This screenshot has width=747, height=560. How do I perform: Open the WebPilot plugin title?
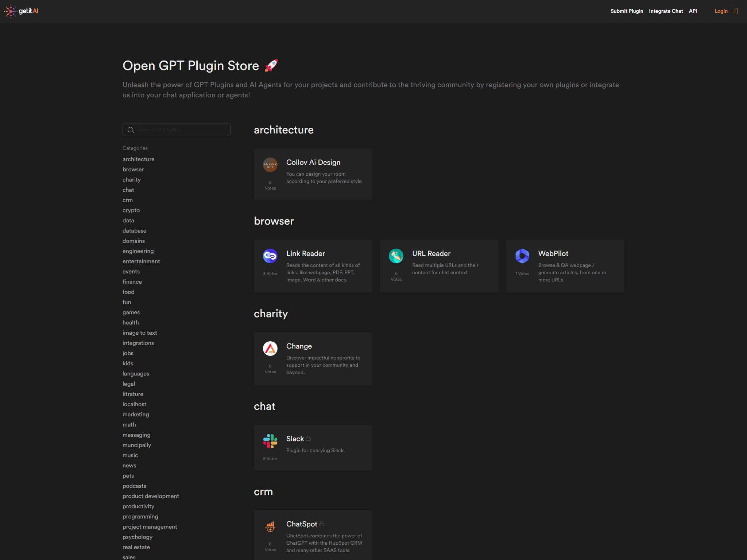553,254
